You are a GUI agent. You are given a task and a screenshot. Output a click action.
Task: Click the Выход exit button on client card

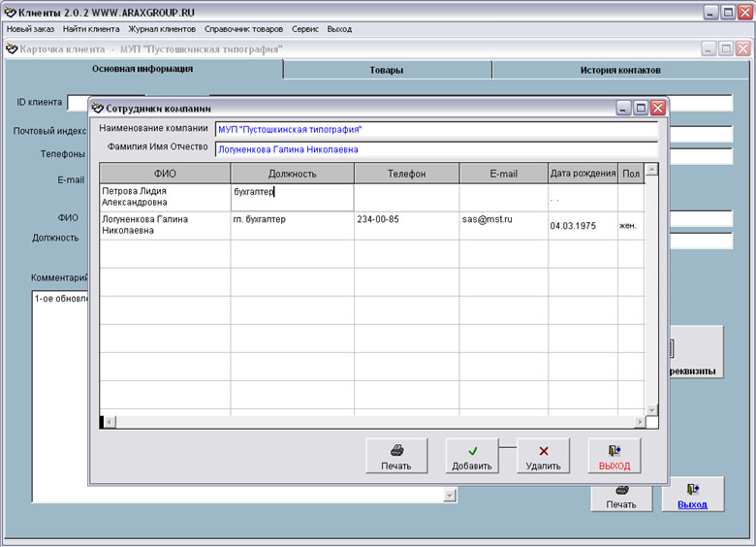tap(692, 495)
